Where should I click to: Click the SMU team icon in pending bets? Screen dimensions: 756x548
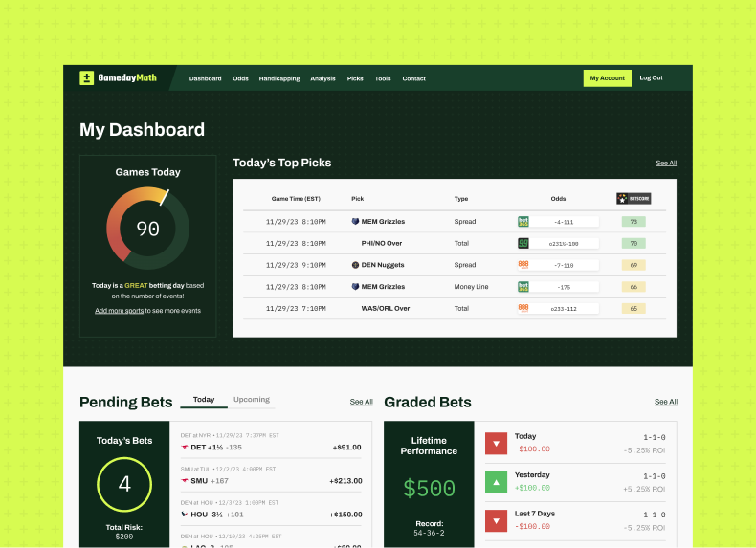pos(184,480)
